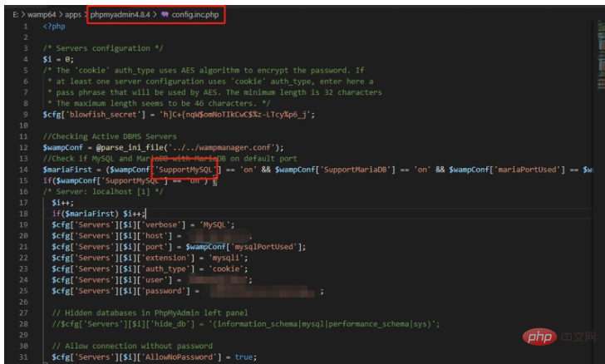The height and width of the screenshot is (364, 605).
Task: Click the 'password' setting key
Action: (x=163, y=291)
